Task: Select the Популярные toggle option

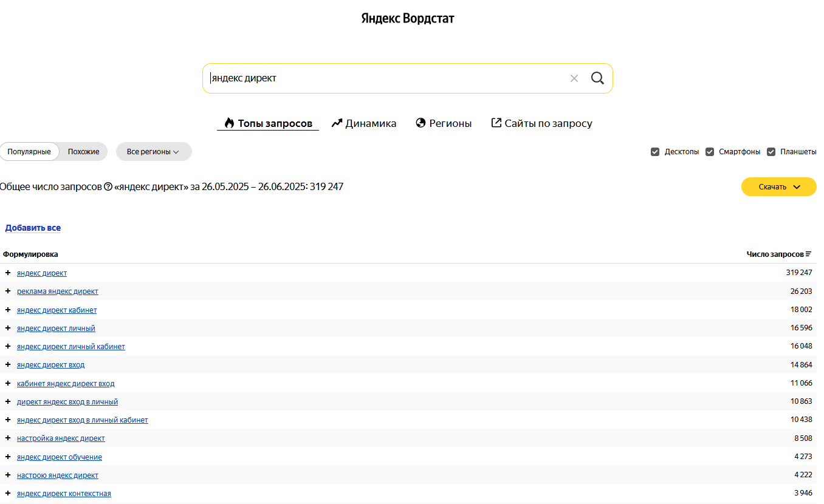Action: click(29, 152)
